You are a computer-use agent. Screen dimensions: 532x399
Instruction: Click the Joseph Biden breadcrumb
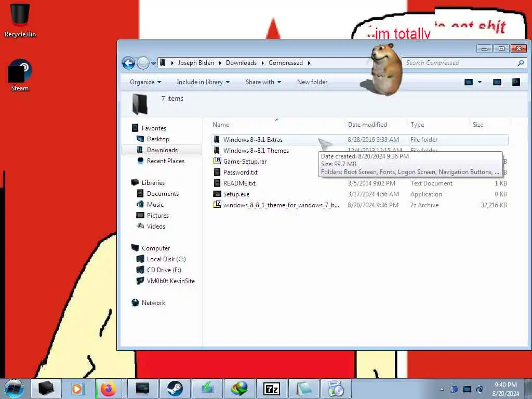(196, 63)
